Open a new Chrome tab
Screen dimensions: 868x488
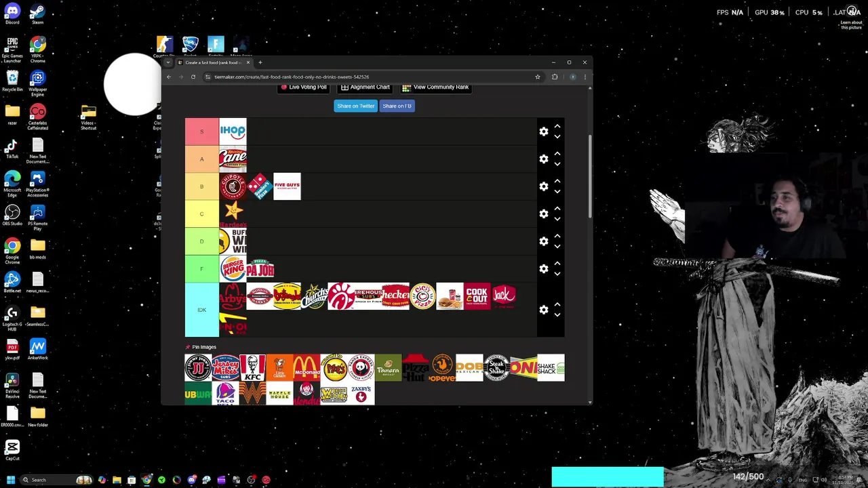(260, 62)
